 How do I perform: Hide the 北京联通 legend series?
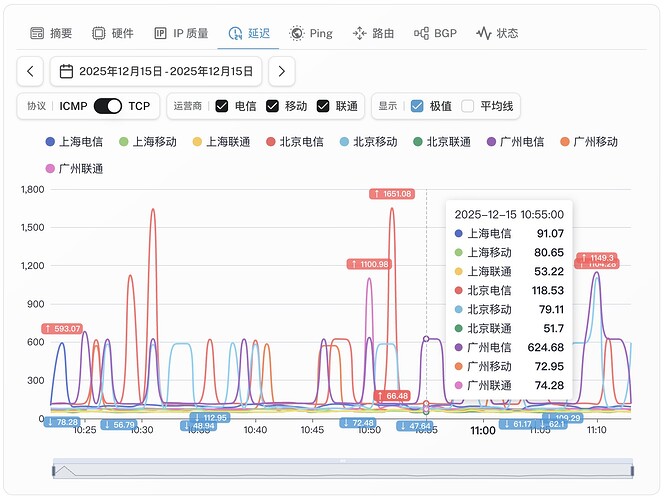442,142
